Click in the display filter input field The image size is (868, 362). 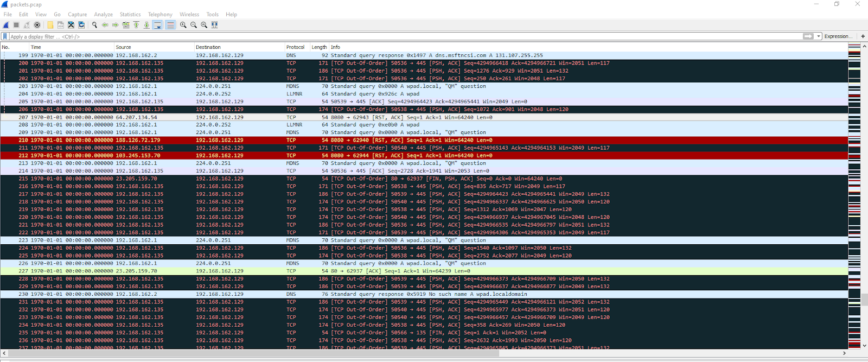coord(404,36)
